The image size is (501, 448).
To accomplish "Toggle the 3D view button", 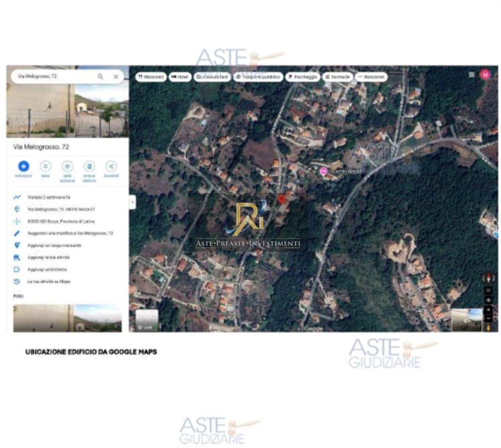I will 488,290.
